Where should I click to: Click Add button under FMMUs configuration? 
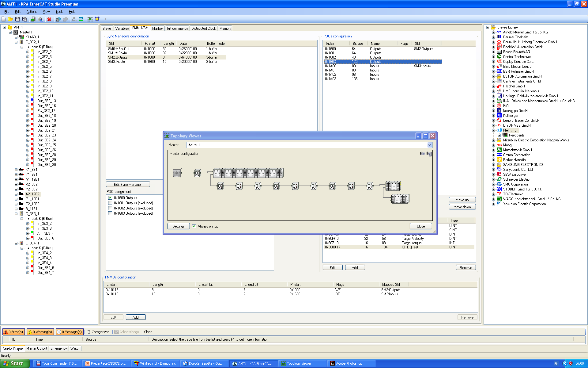point(135,317)
